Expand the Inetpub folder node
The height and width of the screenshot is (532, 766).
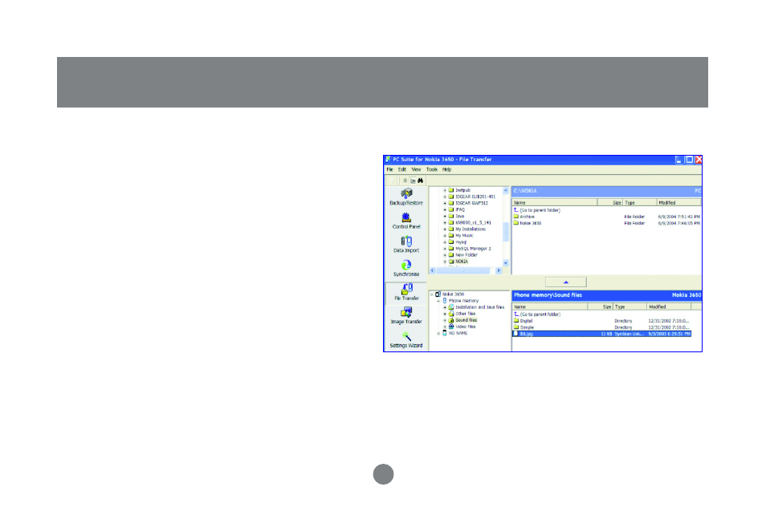click(445, 190)
